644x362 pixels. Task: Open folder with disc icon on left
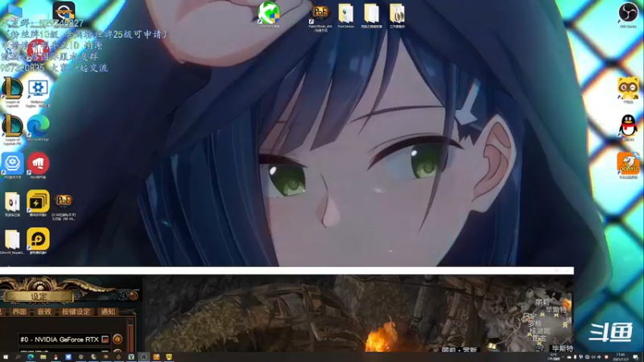(x=12, y=204)
